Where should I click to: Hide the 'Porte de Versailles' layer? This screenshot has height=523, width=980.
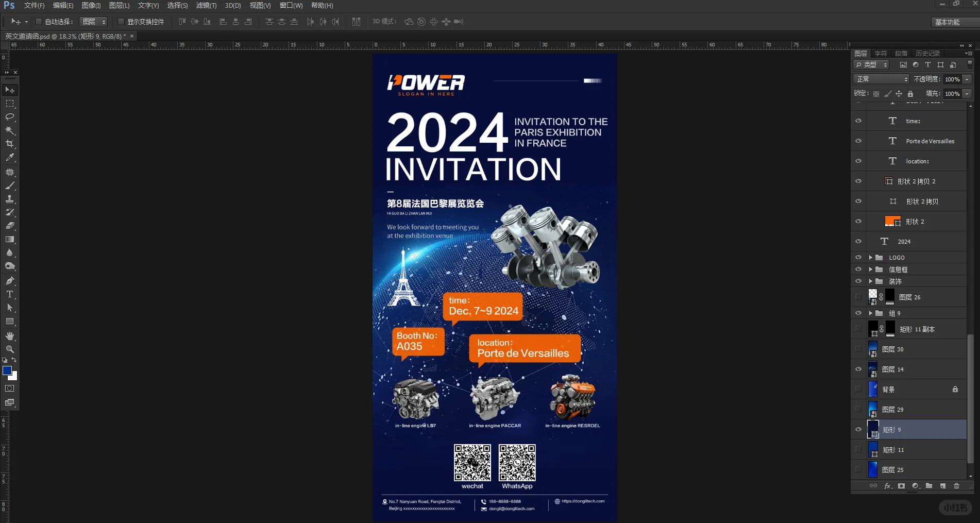[858, 141]
